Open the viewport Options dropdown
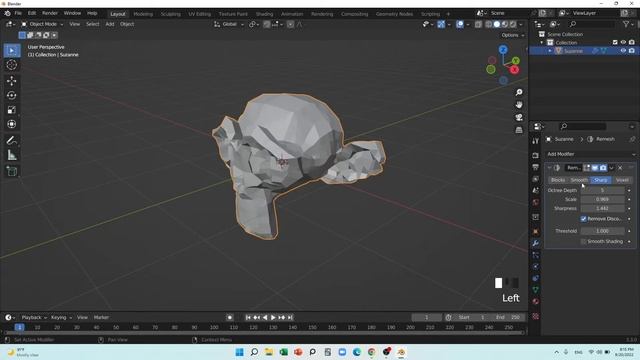This screenshot has width=640, height=360. pyautogui.click(x=513, y=35)
